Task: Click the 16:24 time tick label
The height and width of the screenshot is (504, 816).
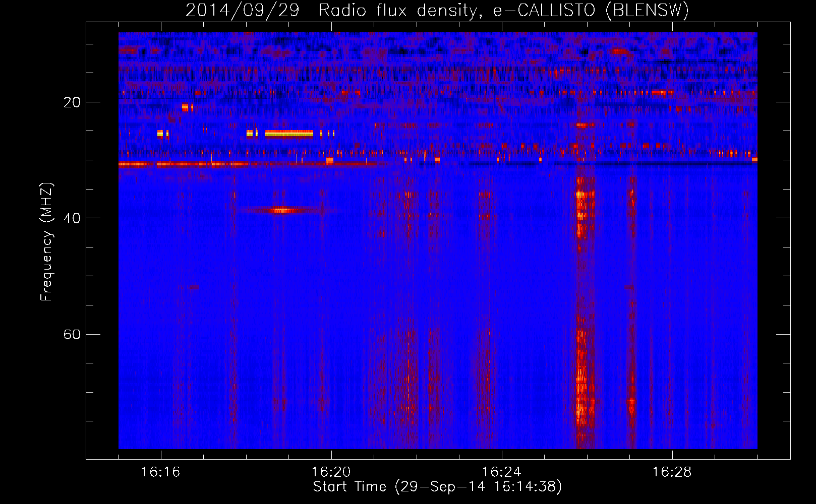Action: point(501,472)
